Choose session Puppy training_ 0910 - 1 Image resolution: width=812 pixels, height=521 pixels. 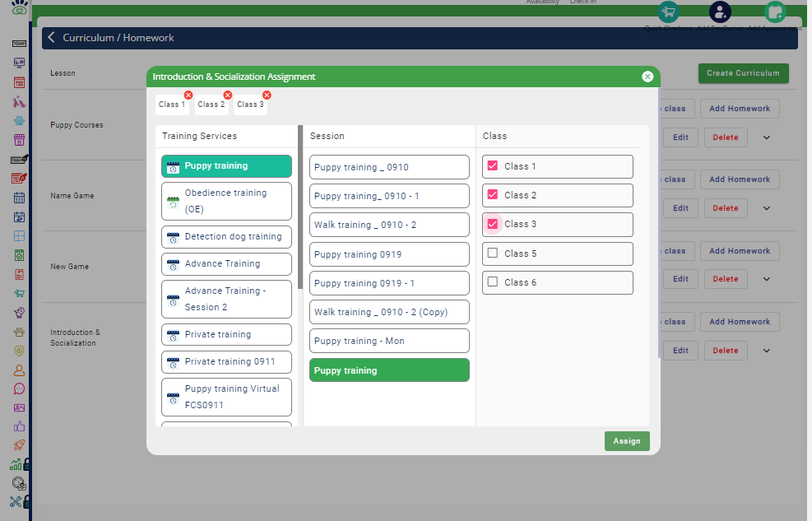(389, 196)
